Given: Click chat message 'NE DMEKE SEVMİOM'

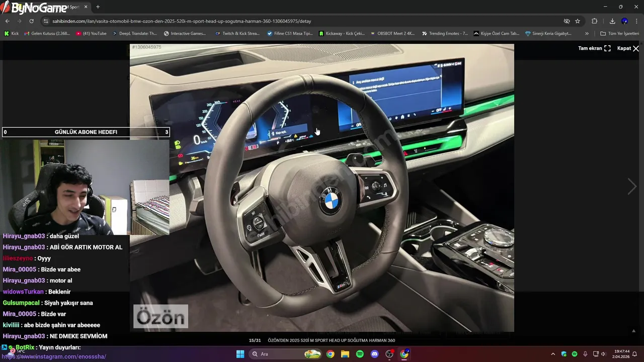Looking at the screenshot, I should click(x=78, y=336).
